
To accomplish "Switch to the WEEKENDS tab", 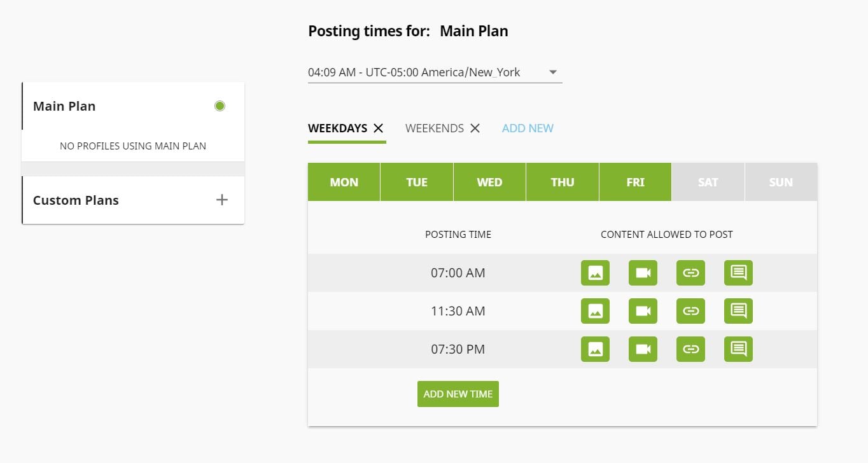I will 435,128.
